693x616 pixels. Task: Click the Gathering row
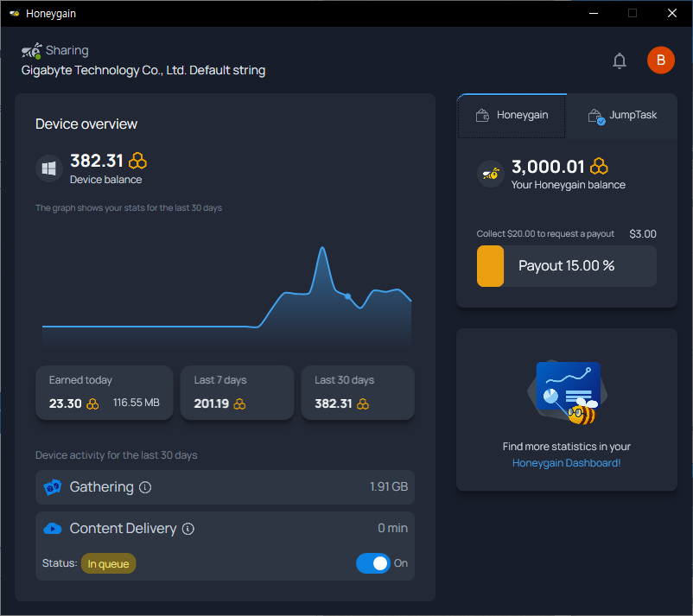click(225, 487)
